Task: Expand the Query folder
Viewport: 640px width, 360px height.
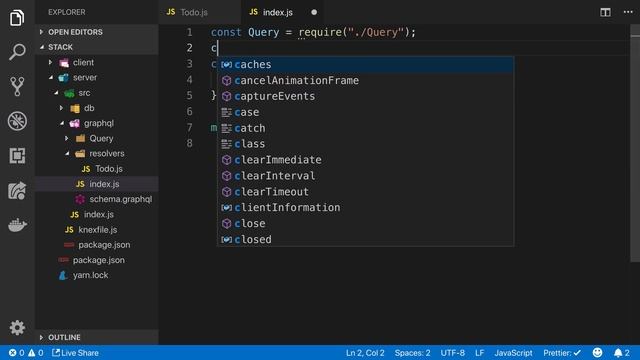Action: 97,138
